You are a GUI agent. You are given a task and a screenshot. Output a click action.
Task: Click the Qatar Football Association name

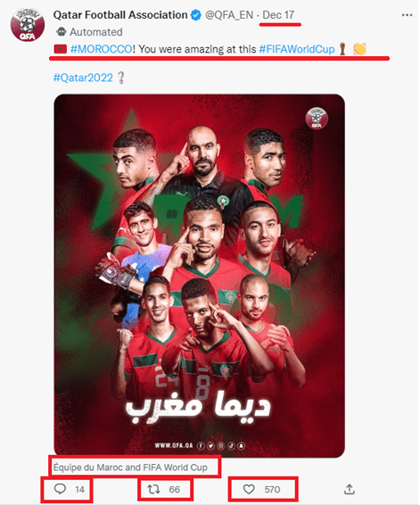point(120,15)
